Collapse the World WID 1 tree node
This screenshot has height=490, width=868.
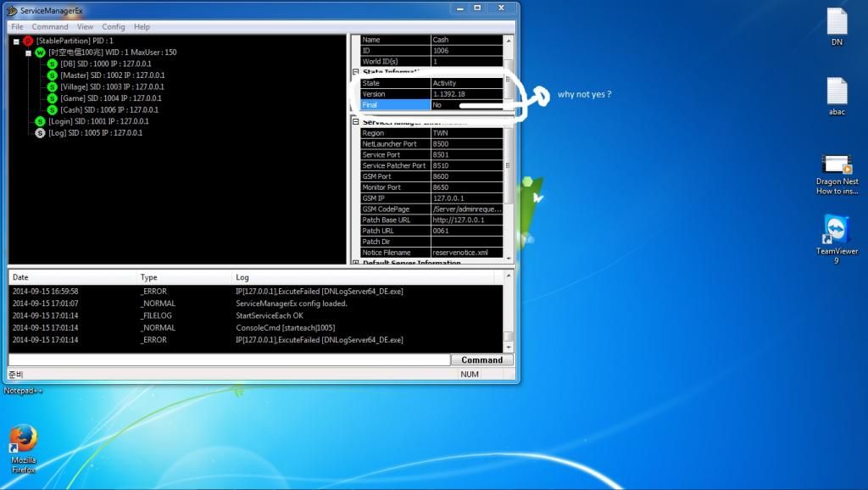[28, 53]
